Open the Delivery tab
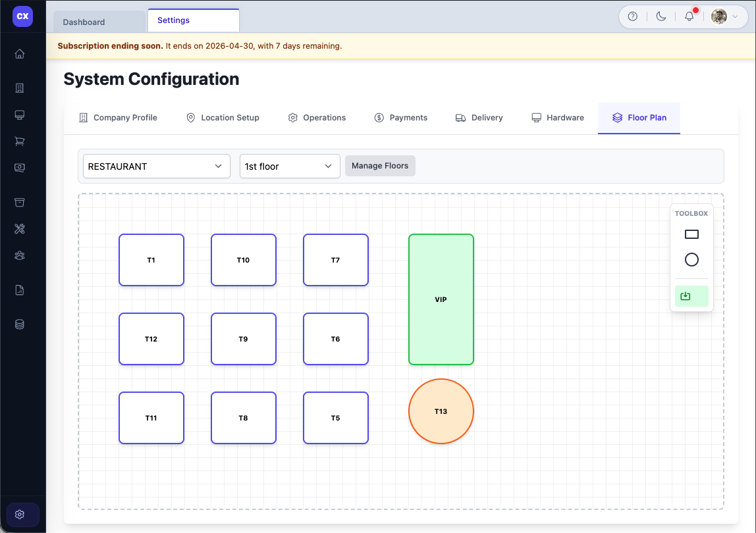Screen dimensions: 756x533 pyautogui.click(x=479, y=118)
